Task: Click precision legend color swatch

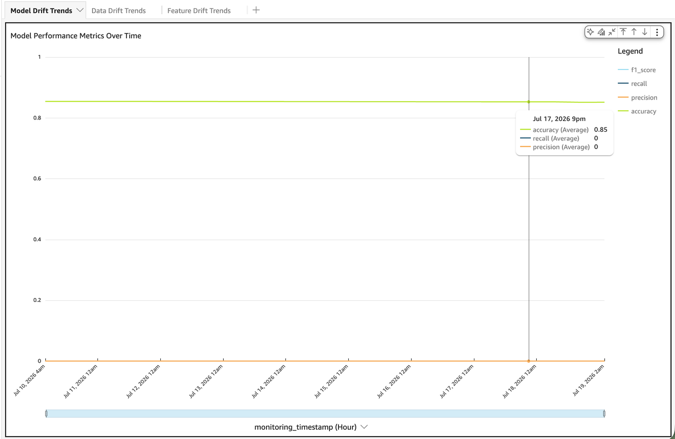Action: point(623,97)
